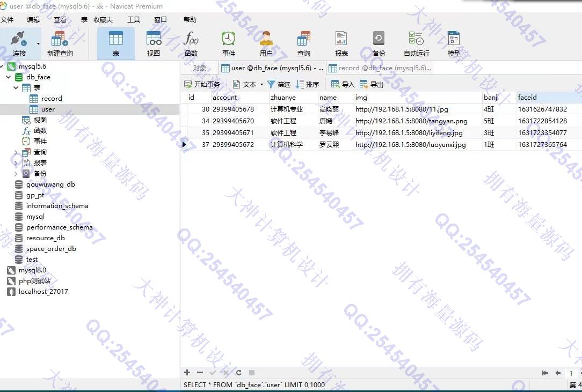The height and width of the screenshot is (392, 582).
Task: Select 视图 under db_face tree
Action: tap(40, 120)
